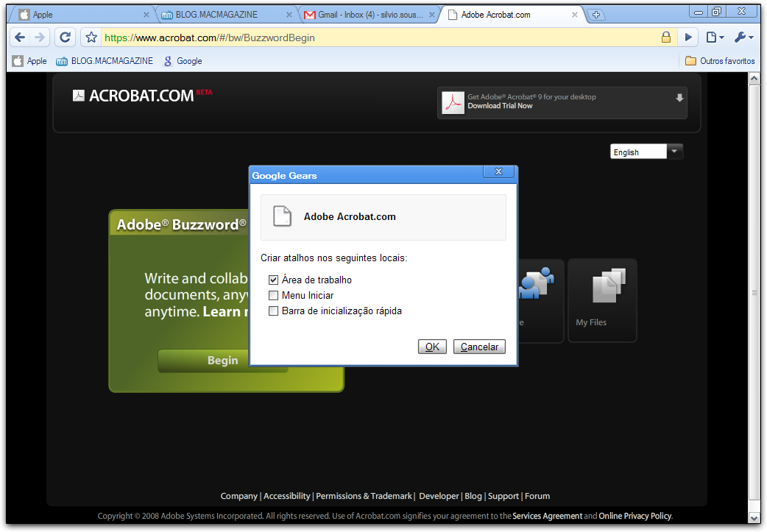Click the Go arrow beside the address bar
Viewport: 767px width, 532px height.
coord(688,38)
